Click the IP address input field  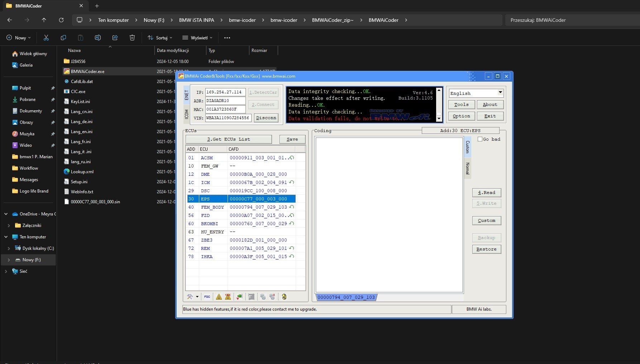(225, 92)
